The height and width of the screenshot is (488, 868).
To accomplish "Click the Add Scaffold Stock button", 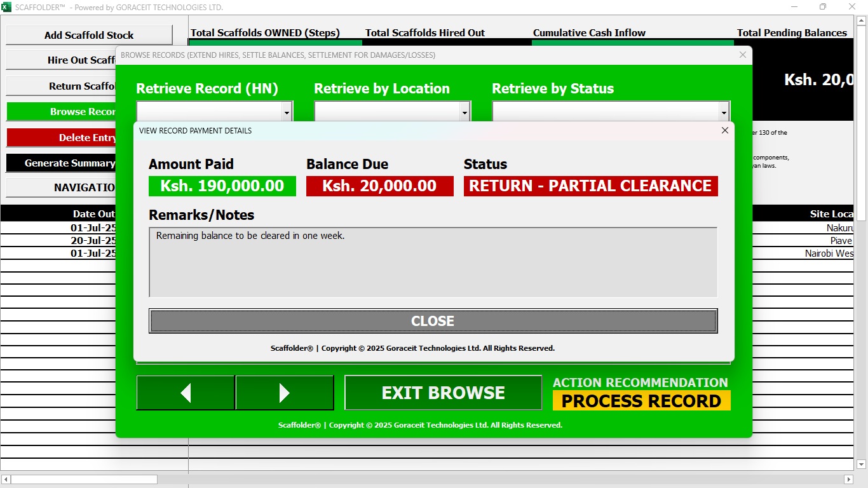I will 89,36.
